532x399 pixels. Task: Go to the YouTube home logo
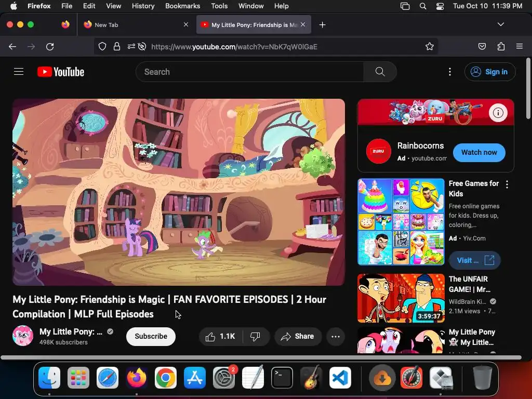(x=61, y=72)
